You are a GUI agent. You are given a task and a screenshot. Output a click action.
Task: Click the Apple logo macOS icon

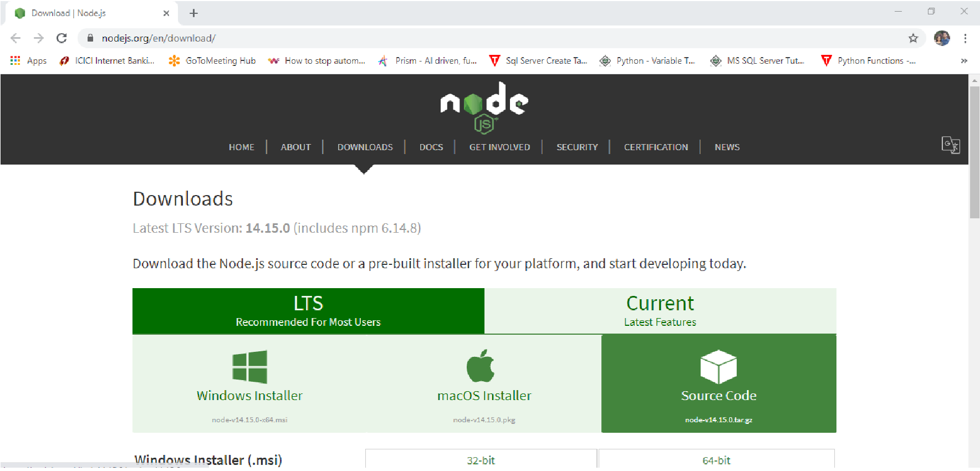[x=481, y=366]
